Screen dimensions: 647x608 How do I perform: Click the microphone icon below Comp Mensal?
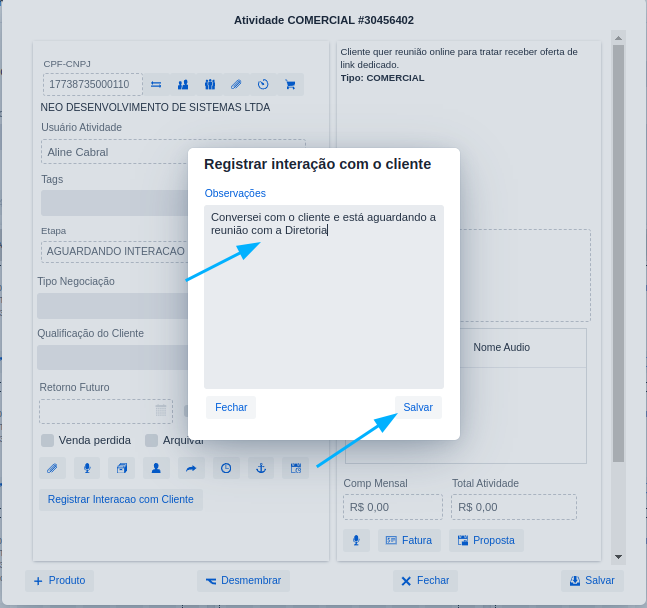pyautogui.click(x=356, y=541)
